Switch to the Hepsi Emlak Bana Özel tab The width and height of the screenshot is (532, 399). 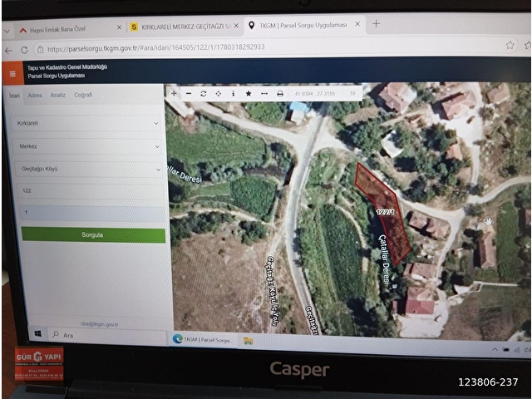[68, 29]
